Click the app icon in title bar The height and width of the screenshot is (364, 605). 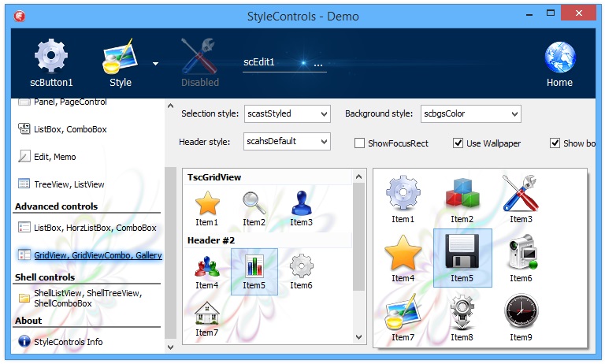(x=19, y=17)
